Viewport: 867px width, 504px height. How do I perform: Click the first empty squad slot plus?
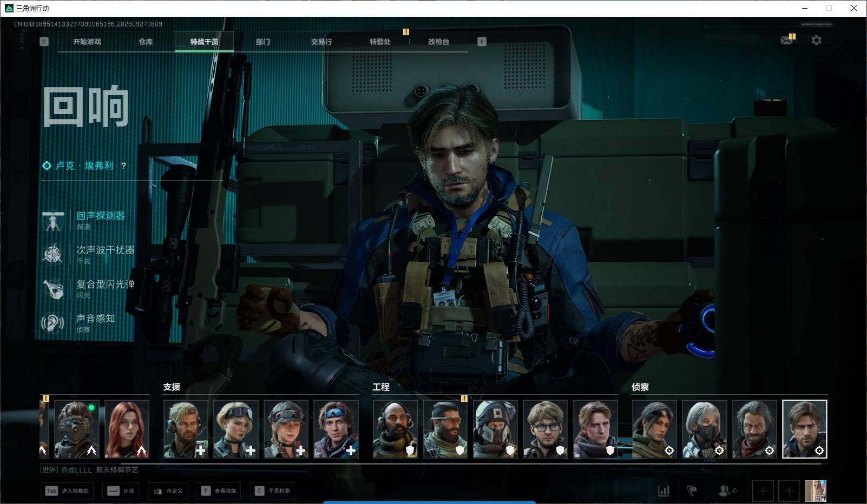763,490
